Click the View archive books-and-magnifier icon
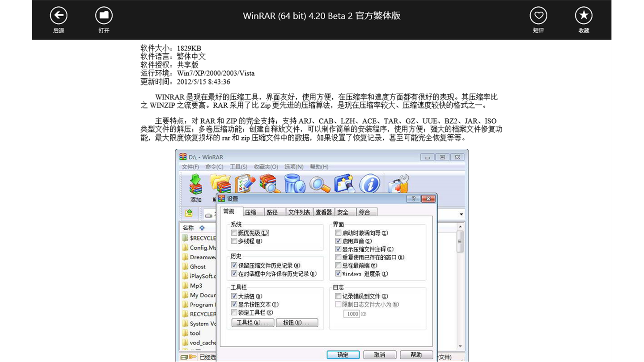This screenshot has width=644, height=362. [x=270, y=184]
